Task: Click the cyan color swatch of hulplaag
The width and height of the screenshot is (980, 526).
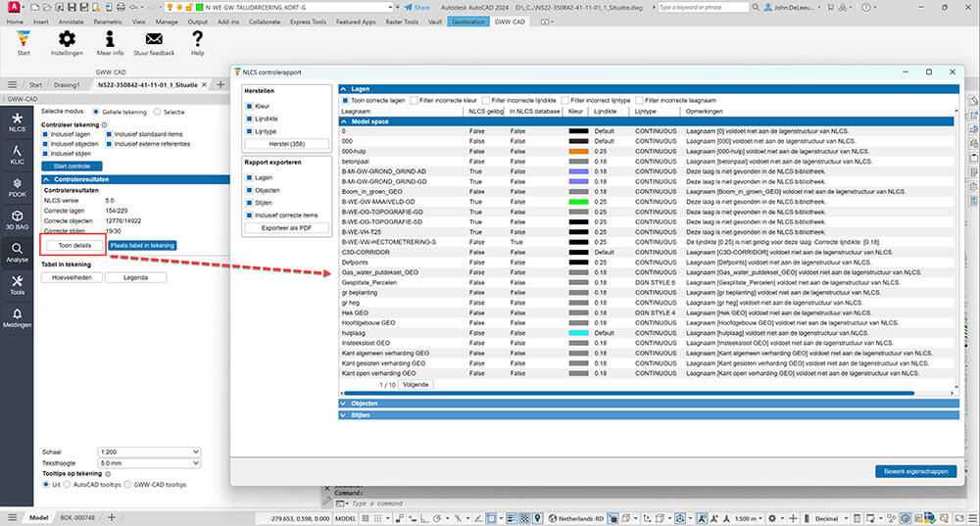Action: [x=579, y=333]
